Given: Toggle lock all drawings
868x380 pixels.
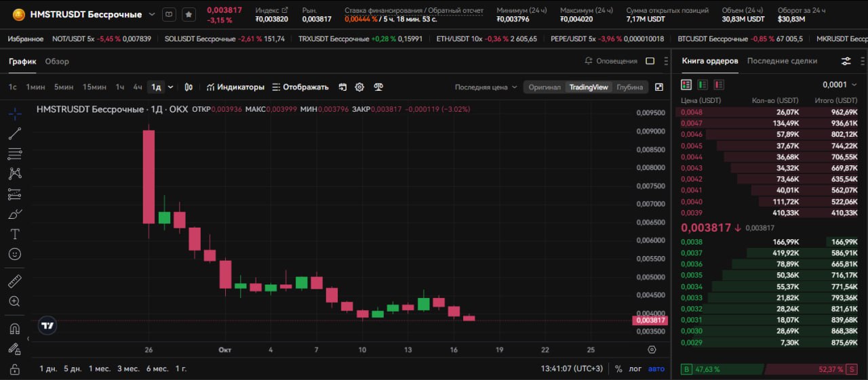Looking at the screenshot, I should click(x=14, y=369).
